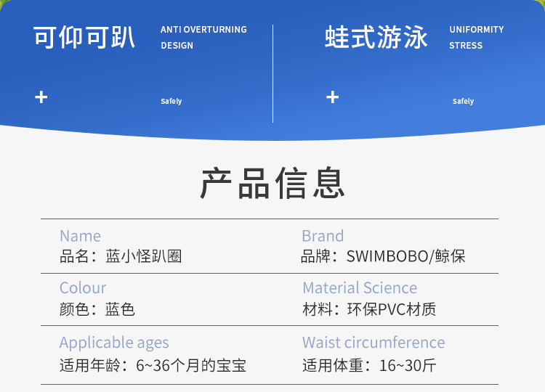Click the Material Science label
The height and width of the screenshot is (392, 545).
pos(360,288)
